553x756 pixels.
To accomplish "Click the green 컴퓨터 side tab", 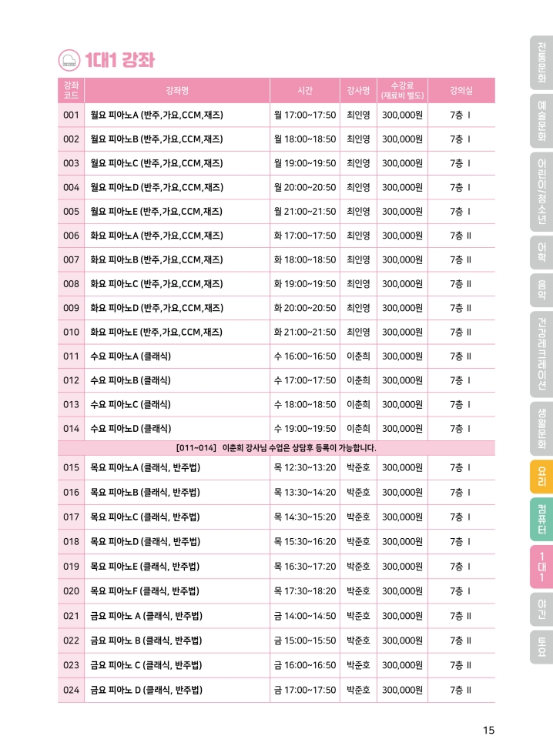I will (541, 517).
